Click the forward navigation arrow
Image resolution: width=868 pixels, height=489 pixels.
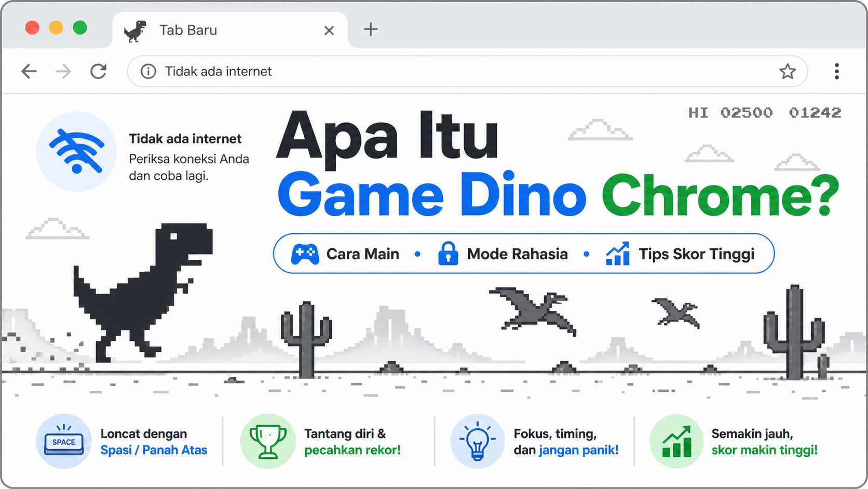63,71
